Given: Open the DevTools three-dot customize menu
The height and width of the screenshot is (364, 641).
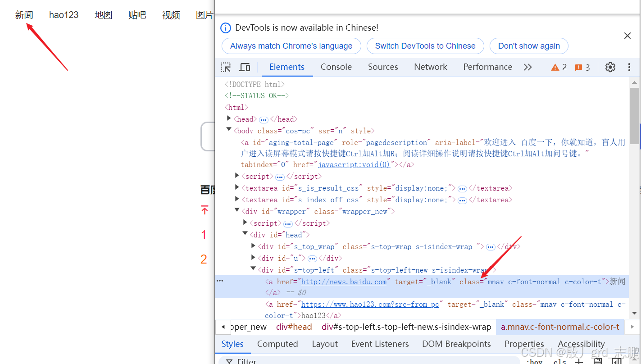Looking at the screenshot, I should tap(629, 67).
